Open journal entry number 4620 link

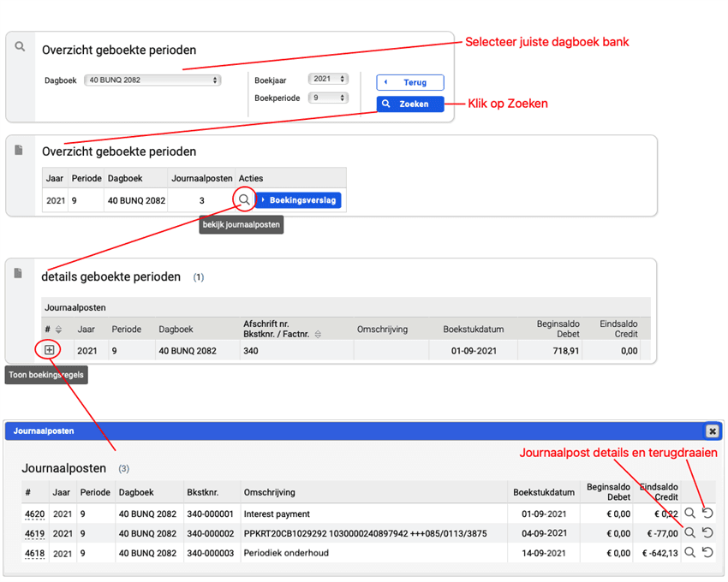click(x=35, y=514)
